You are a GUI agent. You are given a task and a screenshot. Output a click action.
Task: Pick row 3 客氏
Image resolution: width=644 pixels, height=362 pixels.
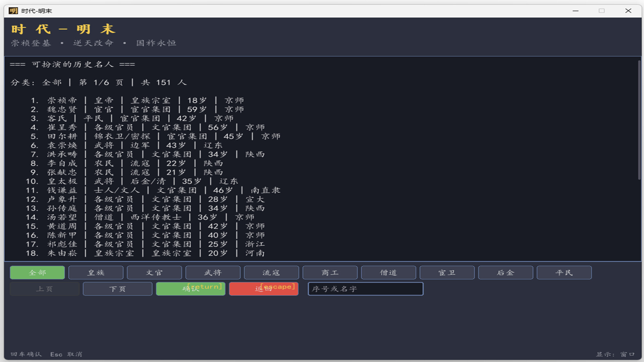click(x=132, y=118)
